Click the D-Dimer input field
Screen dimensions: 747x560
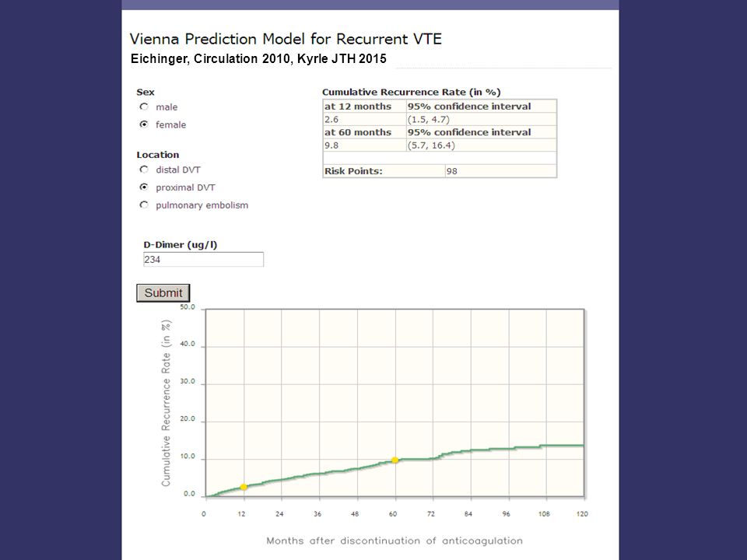point(203,260)
